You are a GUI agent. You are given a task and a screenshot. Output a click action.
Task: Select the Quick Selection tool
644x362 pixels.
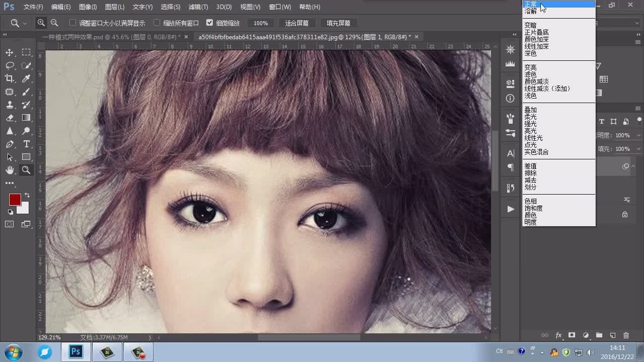(26, 65)
